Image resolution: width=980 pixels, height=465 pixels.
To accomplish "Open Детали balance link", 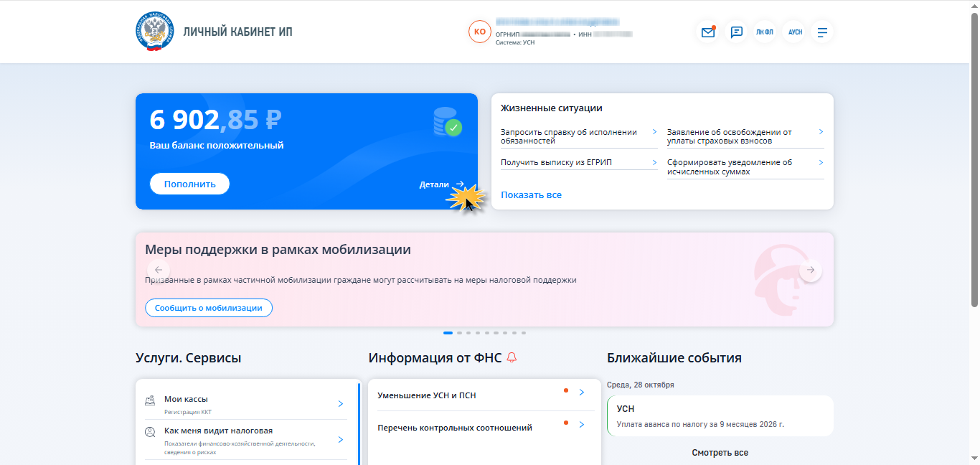I will (x=441, y=184).
